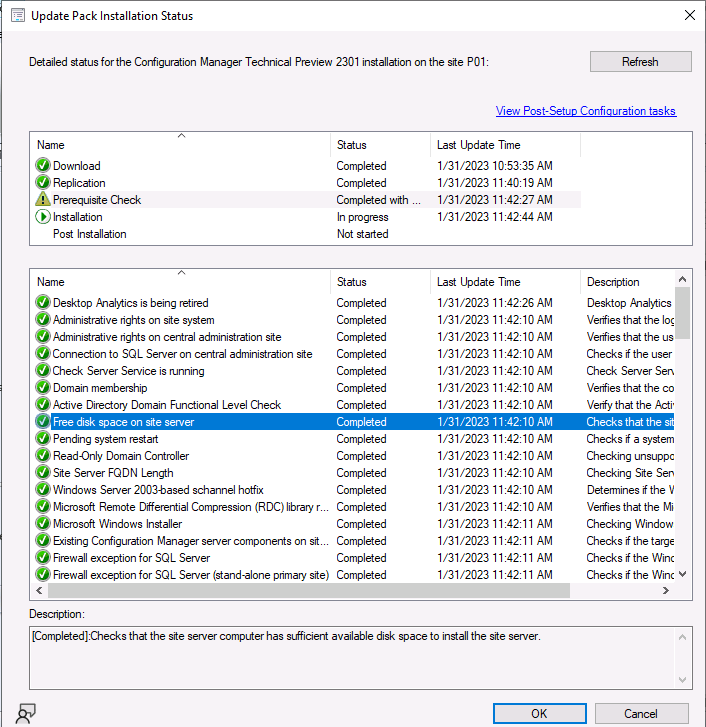Select the Post Installation row
Viewport: 706px width, 727px height.
306,234
